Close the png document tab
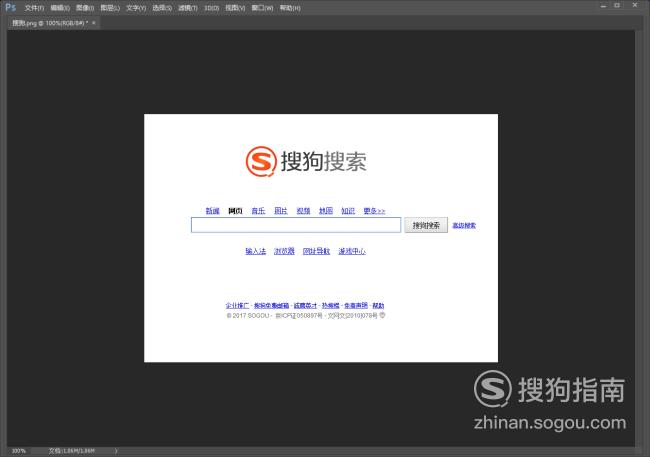Image resolution: width=650 pixels, height=457 pixels. coord(94,23)
